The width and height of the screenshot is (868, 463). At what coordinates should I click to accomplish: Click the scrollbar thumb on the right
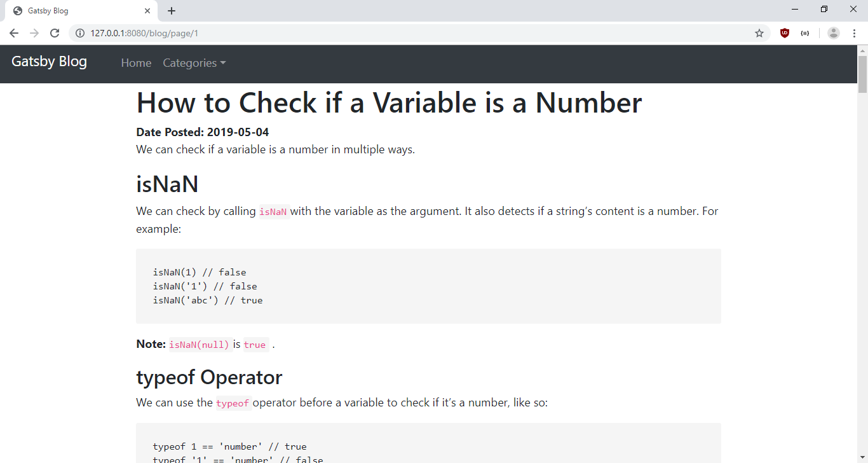point(862,70)
